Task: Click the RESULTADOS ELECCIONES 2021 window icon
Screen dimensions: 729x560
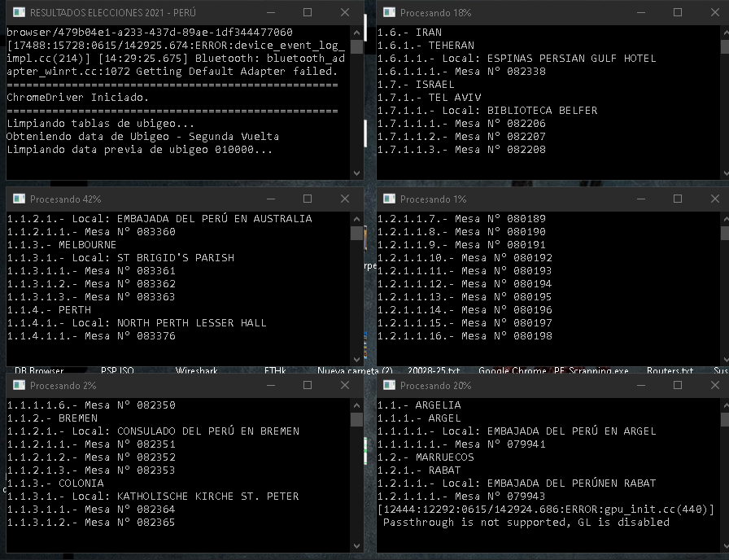Action: coord(19,12)
